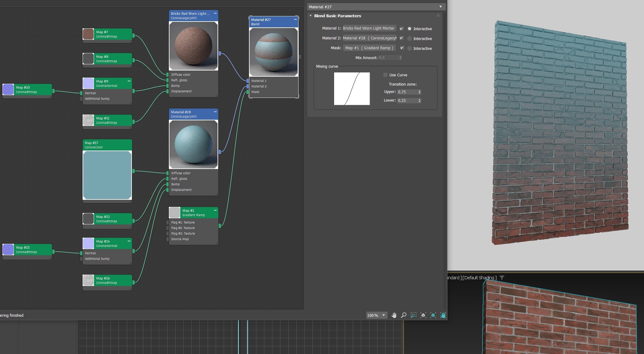Click the Map #1 Gradient Ramp mask button

click(369, 48)
